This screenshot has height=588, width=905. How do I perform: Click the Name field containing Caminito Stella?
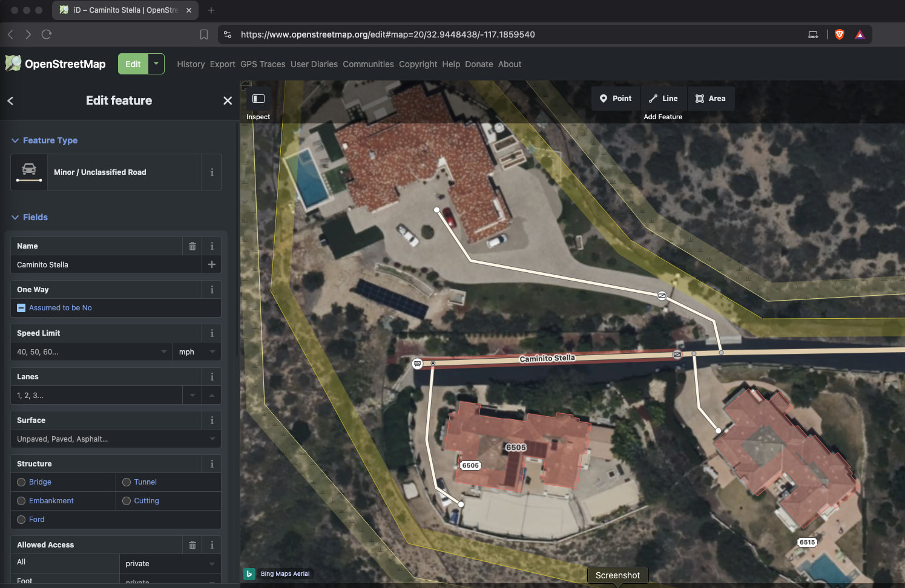[106, 264]
